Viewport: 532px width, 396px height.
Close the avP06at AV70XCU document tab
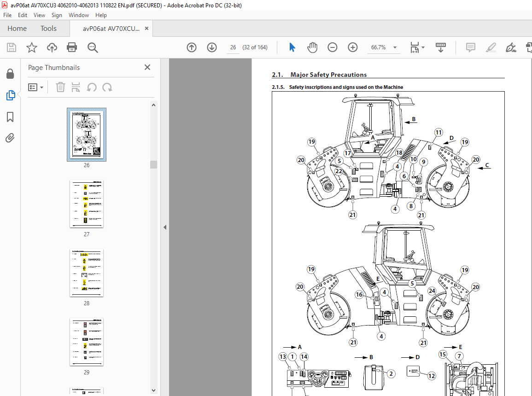pos(146,29)
